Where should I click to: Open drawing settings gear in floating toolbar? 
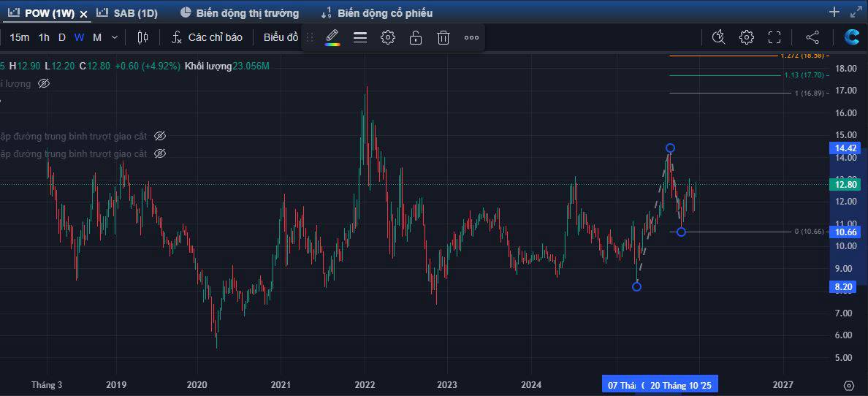click(388, 37)
